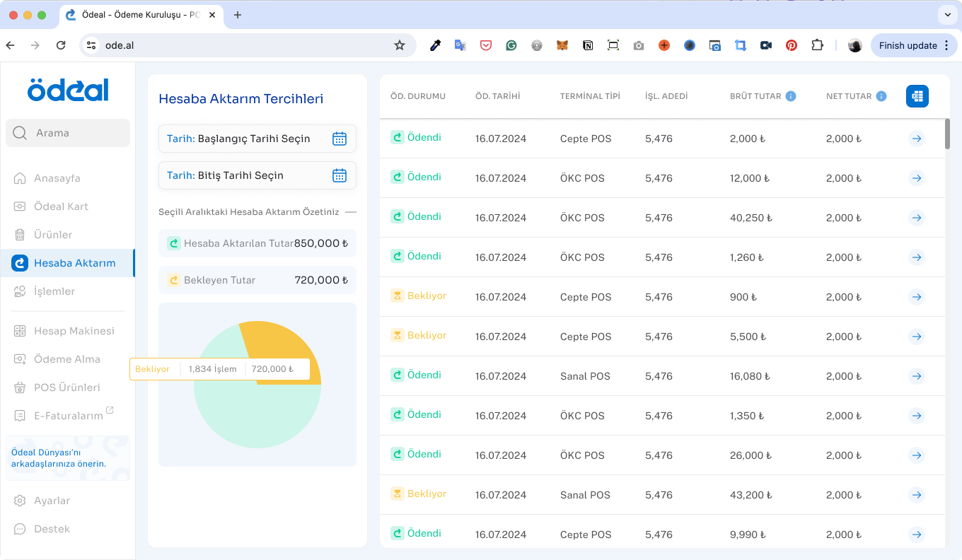962x560 pixels.
Task: Click the MetaMask fox extension icon
Action: [x=562, y=45]
